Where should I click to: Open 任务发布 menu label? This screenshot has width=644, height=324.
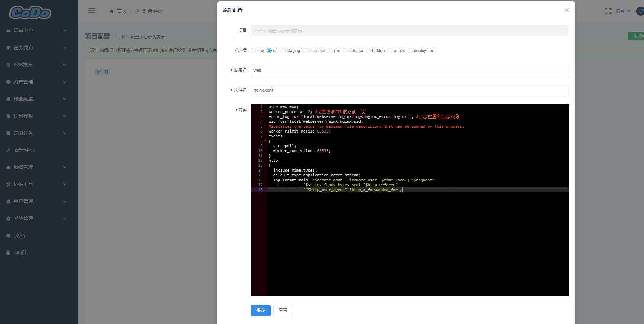(x=23, y=48)
